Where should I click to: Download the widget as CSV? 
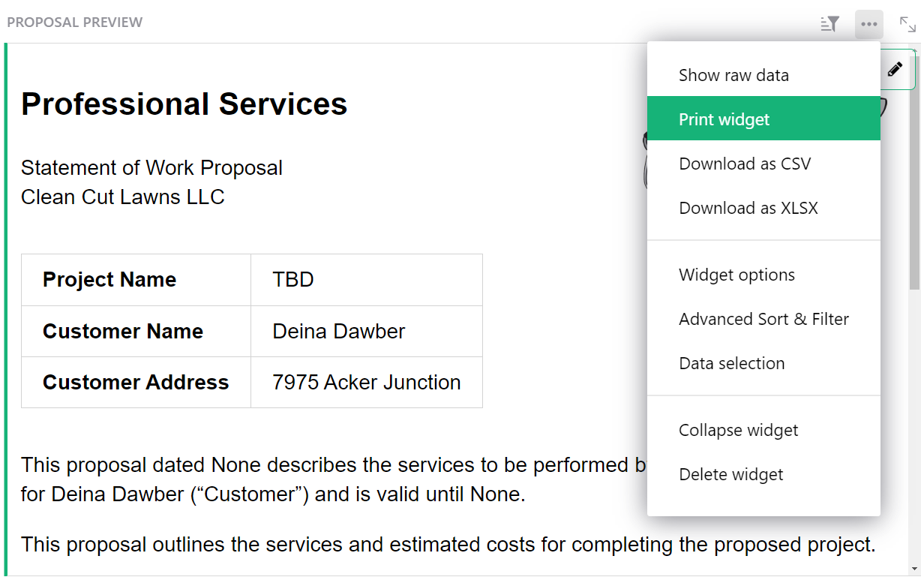pyautogui.click(x=745, y=164)
